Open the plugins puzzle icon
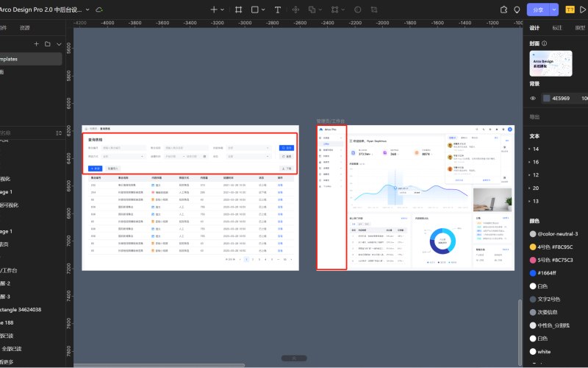The width and height of the screenshot is (588, 368). 503,10
